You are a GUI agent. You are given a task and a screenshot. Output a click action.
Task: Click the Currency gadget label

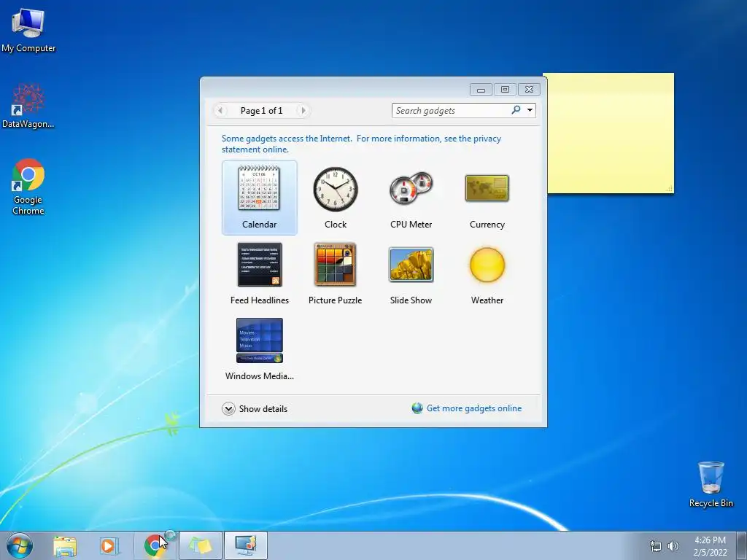[x=487, y=225]
